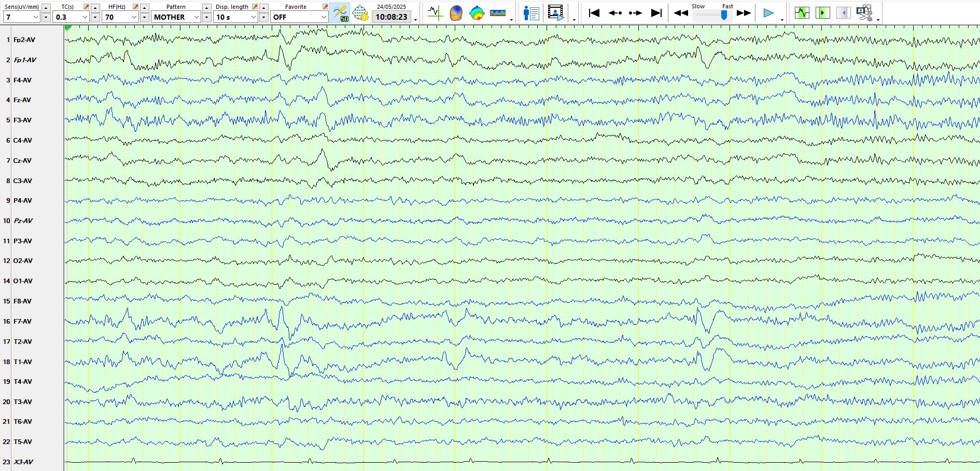980x471 pixels.
Task: Edit Favorite list with pencil icon
Action: tap(325, 7)
